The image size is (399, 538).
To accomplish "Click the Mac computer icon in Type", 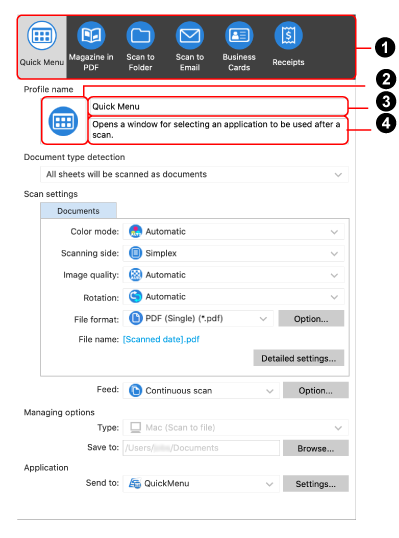I will (136, 428).
